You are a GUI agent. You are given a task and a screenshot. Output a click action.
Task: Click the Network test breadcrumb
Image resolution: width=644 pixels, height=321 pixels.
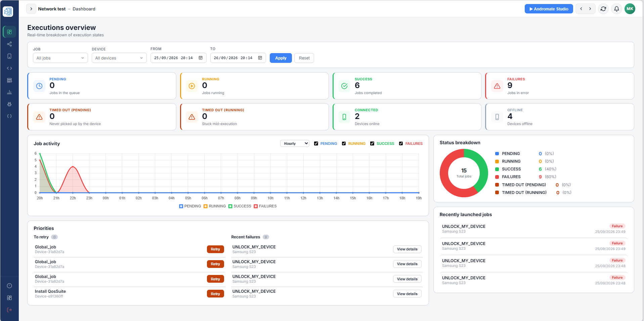click(52, 9)
